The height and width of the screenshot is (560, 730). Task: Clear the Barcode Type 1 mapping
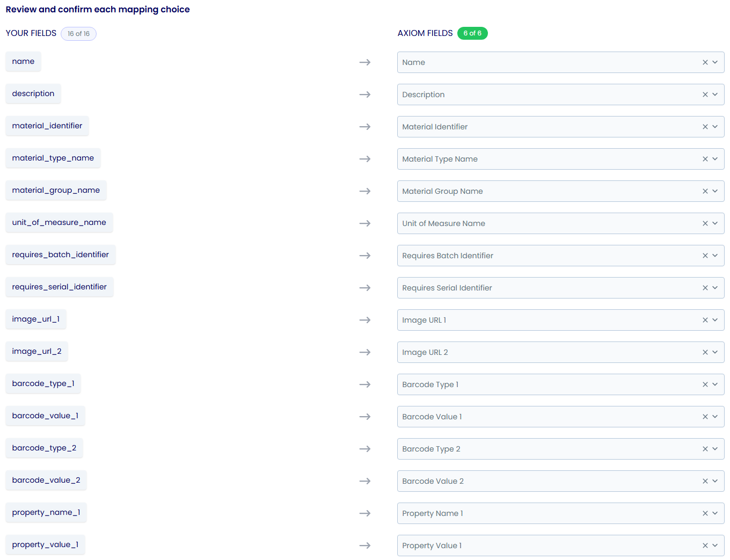pyautogui.click(x=705, y=384)
